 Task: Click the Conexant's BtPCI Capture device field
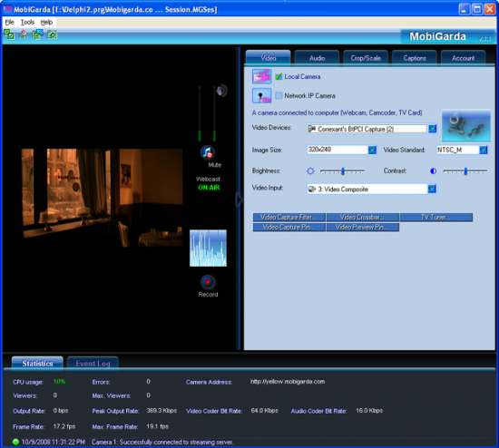click(367, 129)
